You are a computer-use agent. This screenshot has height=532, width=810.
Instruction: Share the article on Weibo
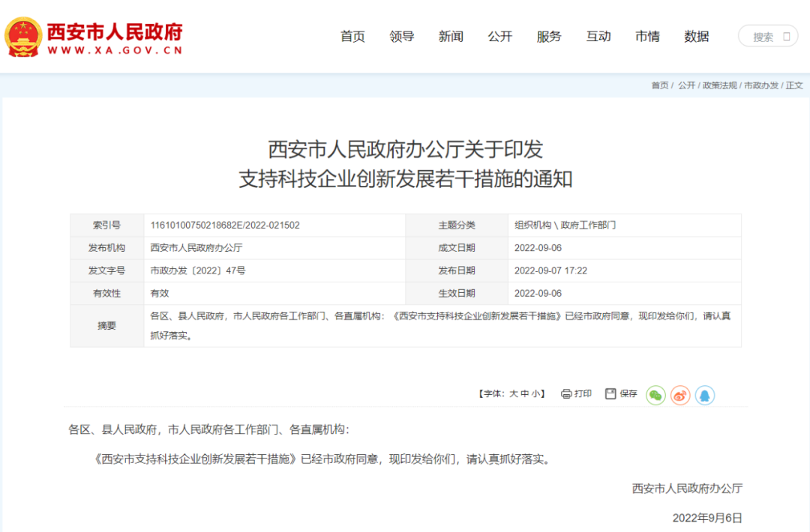[x=679, y=395]
